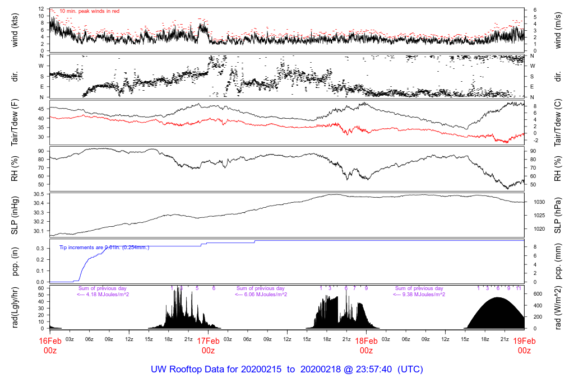The image size is (574, 392).
Task: Click the '10 min. peak winds in red' legend
Action: click(89, 11)
